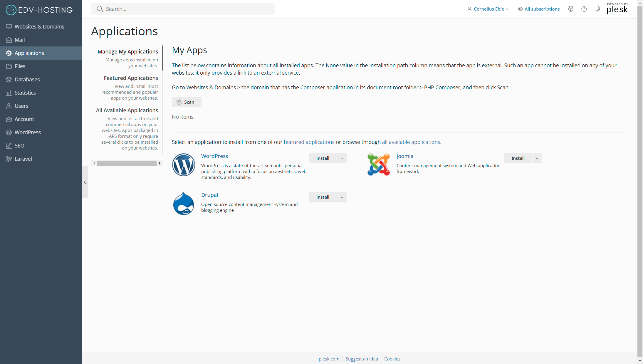Click the WordPress logo icon

(183, 165)
